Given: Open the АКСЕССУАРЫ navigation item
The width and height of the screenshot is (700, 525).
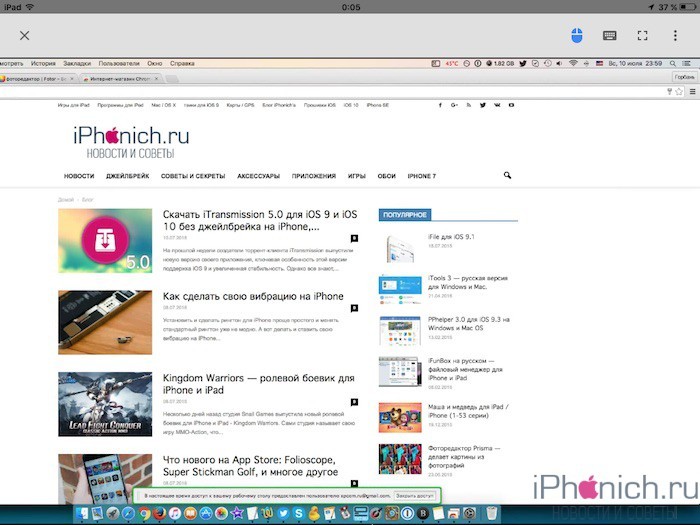Looking at the screenshot, I should [258, 176].
